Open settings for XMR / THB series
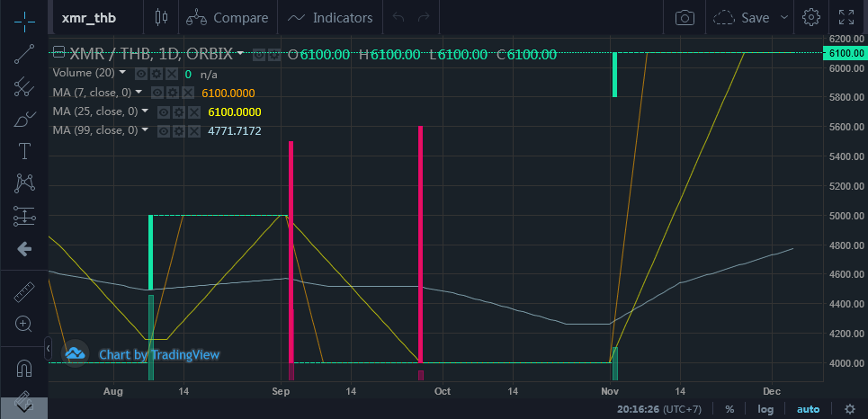Screen dimensions: 868x419 pyautogui.click(x=274, y=55)
